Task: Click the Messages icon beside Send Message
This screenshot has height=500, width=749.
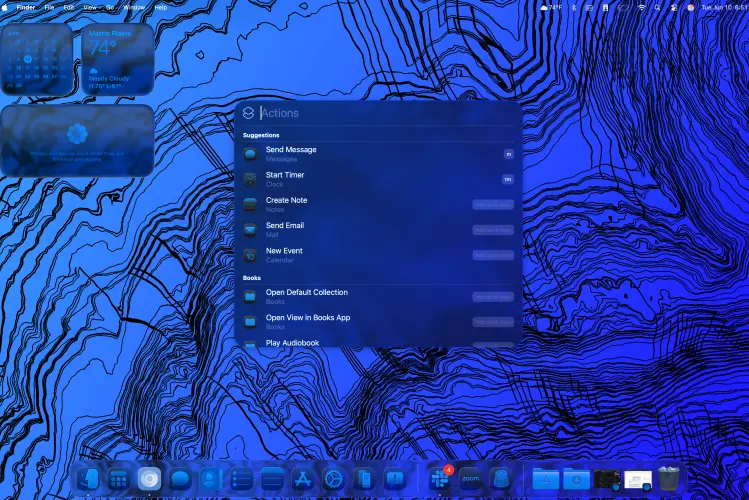Action: point(250,154)
